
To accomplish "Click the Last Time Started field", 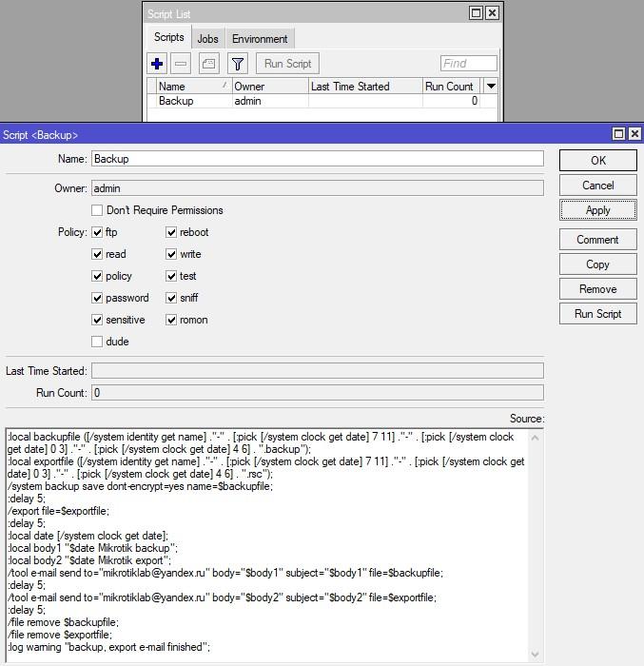I will click(x=318, y=371).
